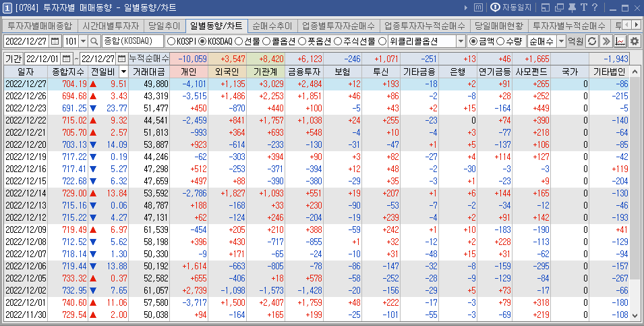
Task: Select the 2022/12/14 date row cell
Action: [x=26, y=193]
